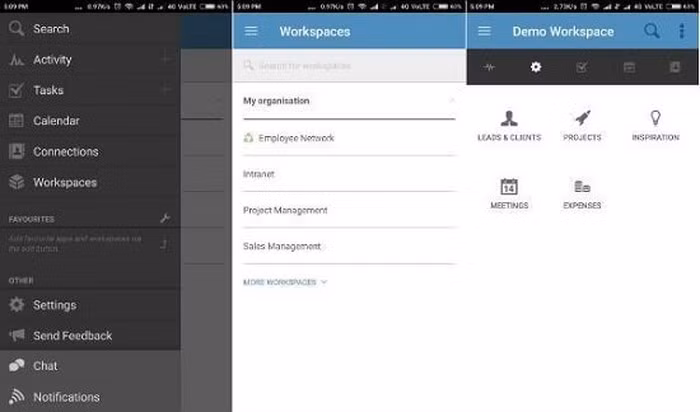The width and height of the screenshot is (700, 412).
Task: Select Calendar in the sidebar menu
Action: click(x=56, y=121)
